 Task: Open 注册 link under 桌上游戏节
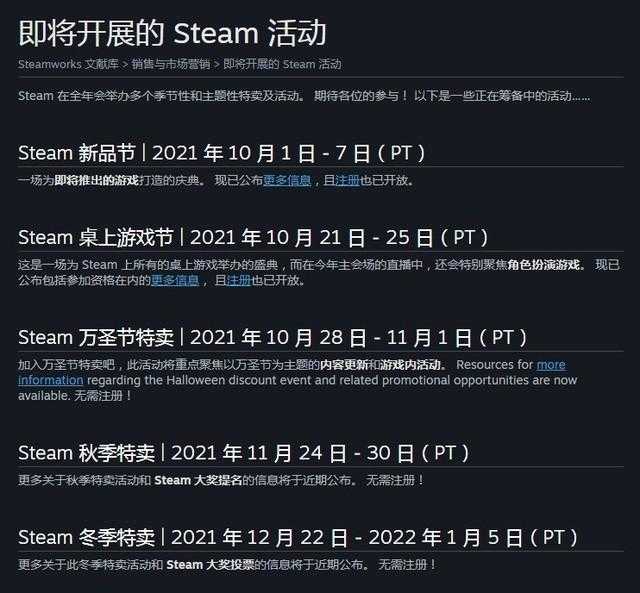[238, 280]
